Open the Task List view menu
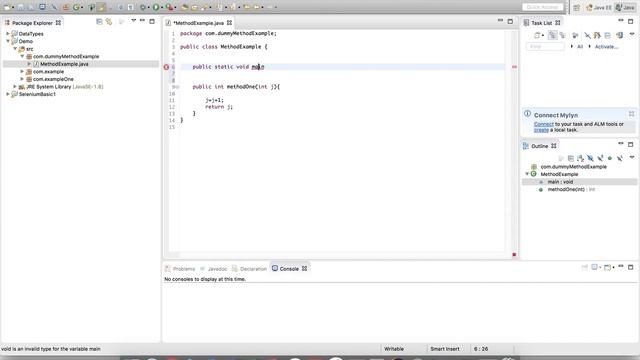This screenshot has height=360, width=640. click(x=632, y=35)
